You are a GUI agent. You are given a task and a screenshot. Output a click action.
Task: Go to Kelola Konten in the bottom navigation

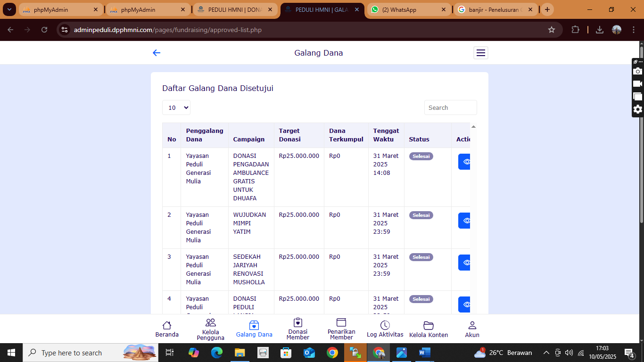pyautogui.click(x=428, y=329)
